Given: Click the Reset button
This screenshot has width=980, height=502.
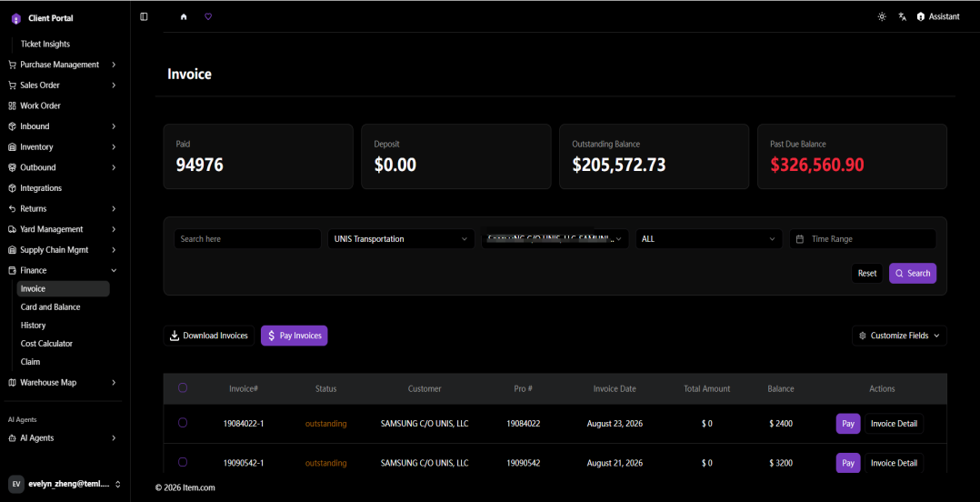Looking at the screenshot, I should (x=867, y=273).
